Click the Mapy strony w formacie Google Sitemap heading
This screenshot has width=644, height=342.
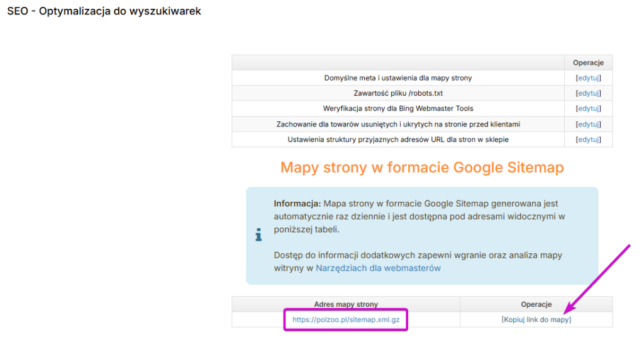[x=422, y=167]
